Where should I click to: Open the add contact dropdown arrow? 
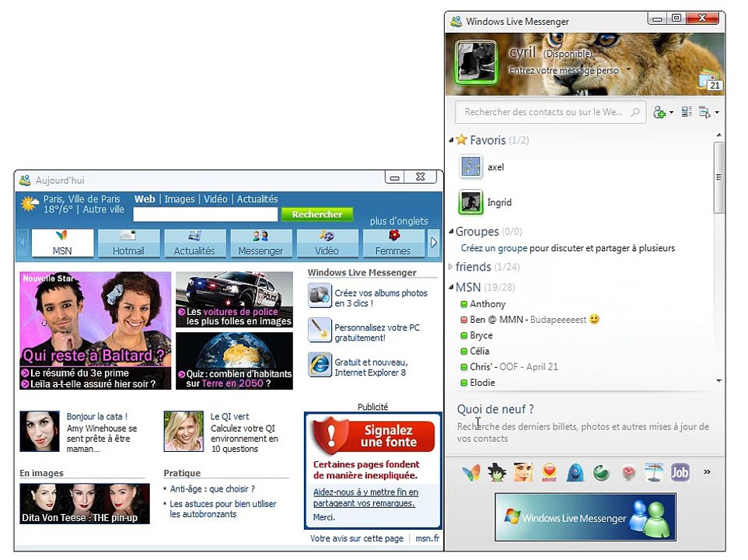coord(671,113)
